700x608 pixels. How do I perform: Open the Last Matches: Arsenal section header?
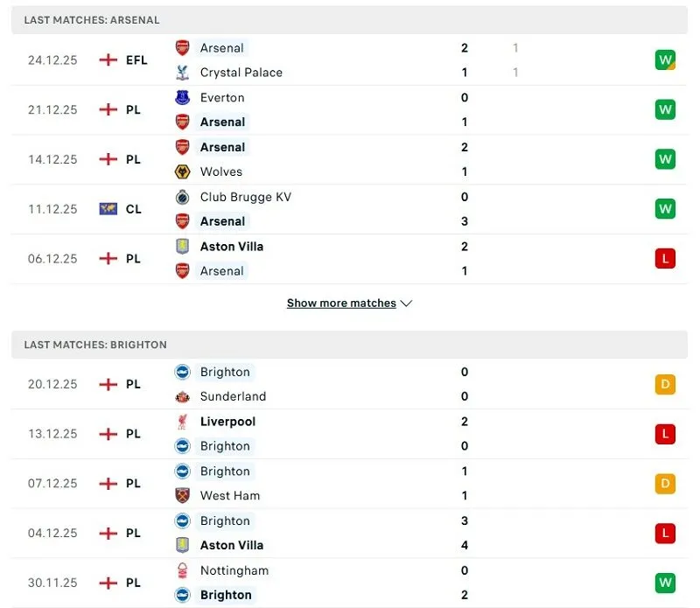(92, 20)
